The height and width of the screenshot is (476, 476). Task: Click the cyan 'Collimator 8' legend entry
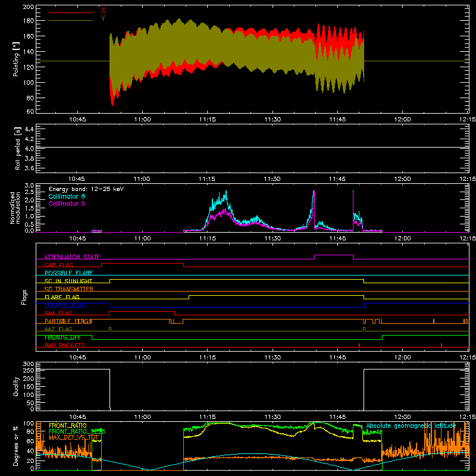click(67, 196)
